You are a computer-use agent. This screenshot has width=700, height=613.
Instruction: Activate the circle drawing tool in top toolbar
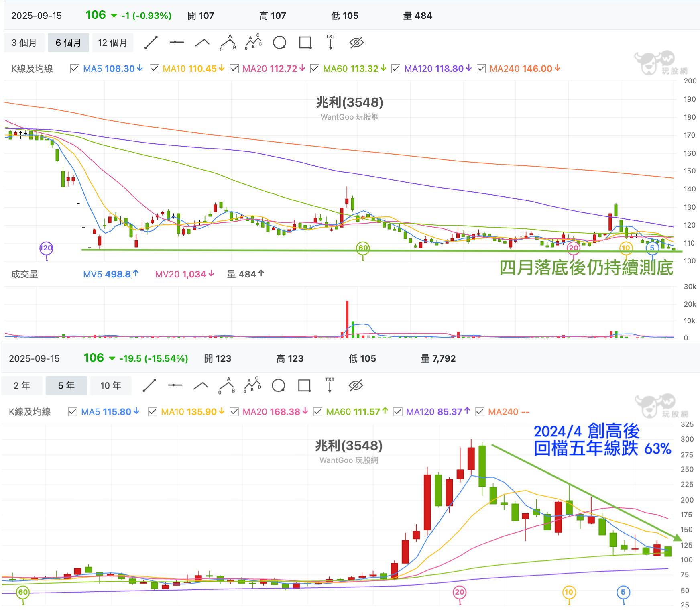279,43
